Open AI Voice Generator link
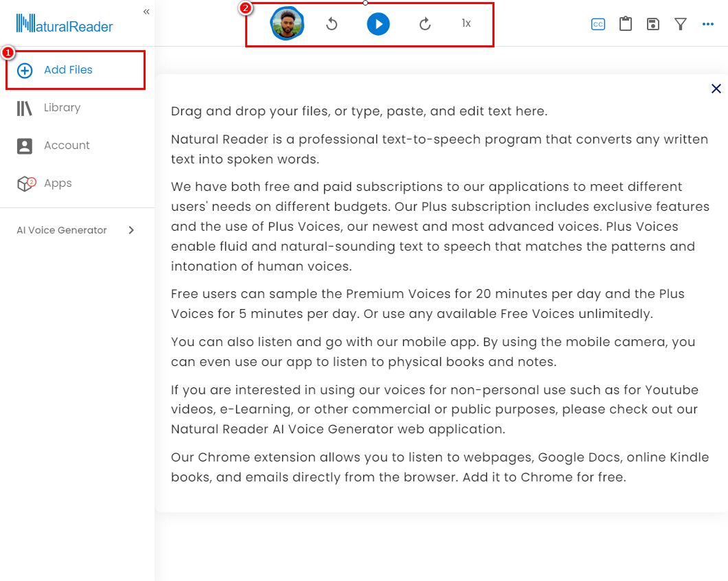728x581 pixels. (x=62, y=230)
